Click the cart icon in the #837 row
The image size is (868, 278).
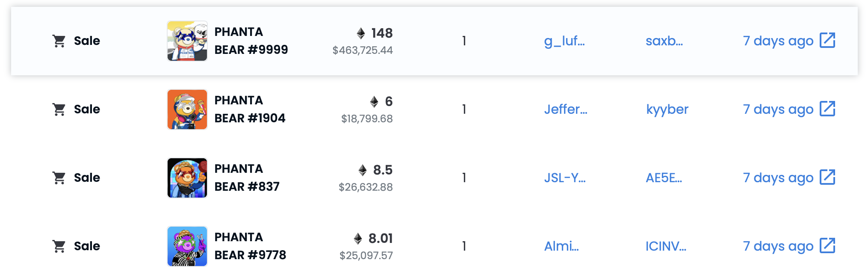point(59,178)
